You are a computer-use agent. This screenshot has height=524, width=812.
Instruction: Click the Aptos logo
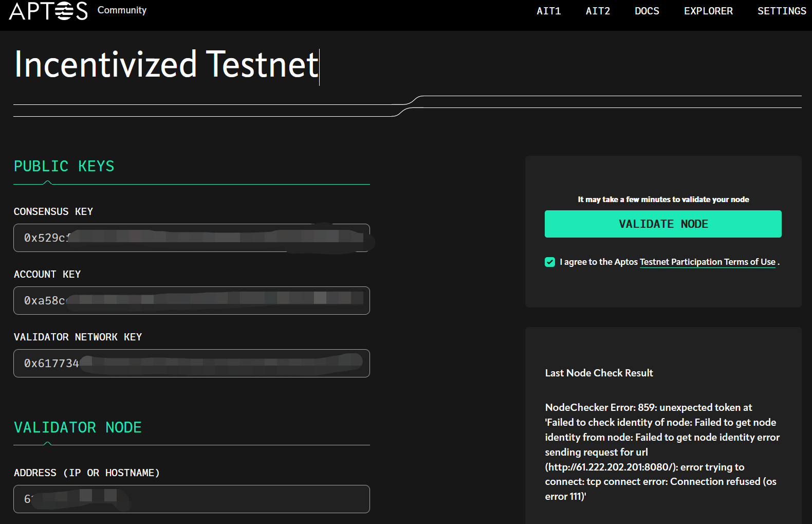(48, 11)
